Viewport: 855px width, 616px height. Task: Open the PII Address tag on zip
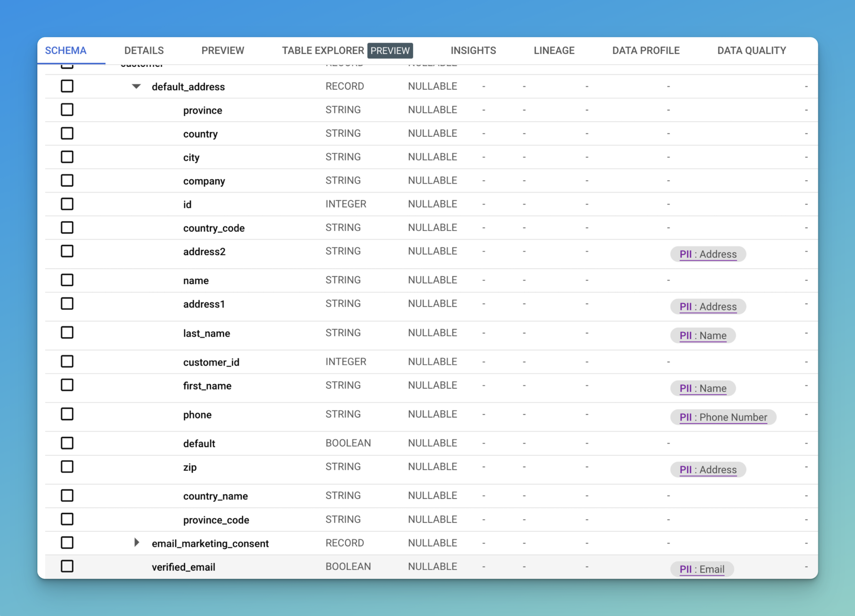click(708, 469)
